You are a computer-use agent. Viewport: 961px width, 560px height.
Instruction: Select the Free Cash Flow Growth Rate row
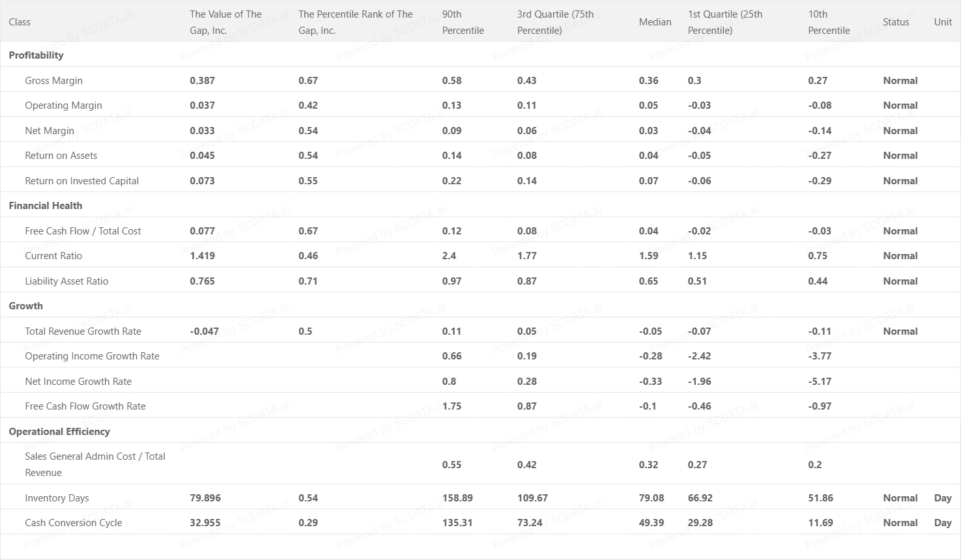coord(85,406)
